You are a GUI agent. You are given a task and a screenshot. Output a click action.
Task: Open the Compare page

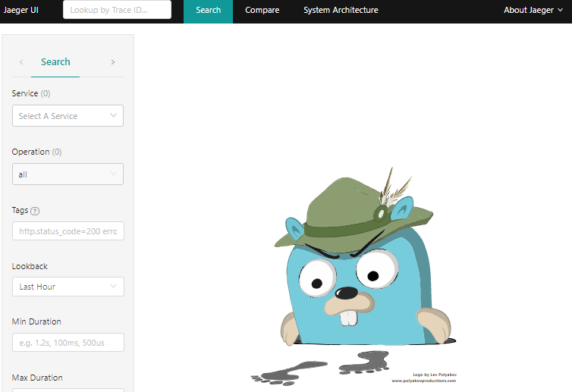tap(262, 10)
